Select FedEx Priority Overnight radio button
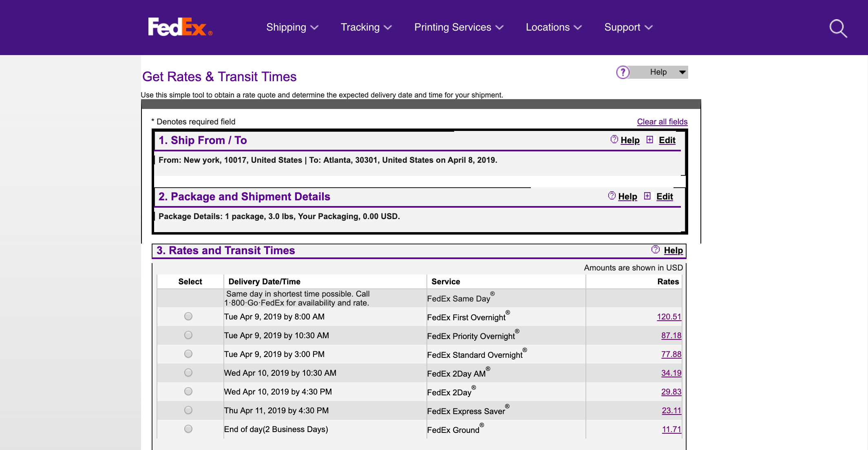Viewport: 868px width, 450px height. click(x=188, y=335)
